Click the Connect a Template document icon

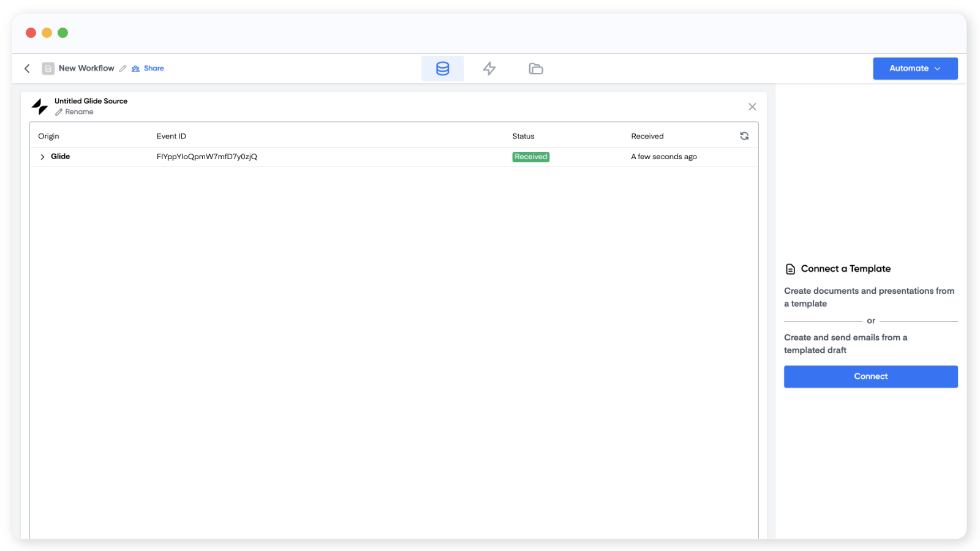(x=790, y=269)
